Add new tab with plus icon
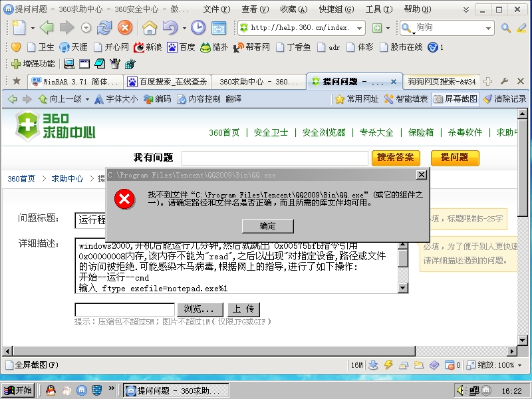532x399 pixels. coord(488,81)
